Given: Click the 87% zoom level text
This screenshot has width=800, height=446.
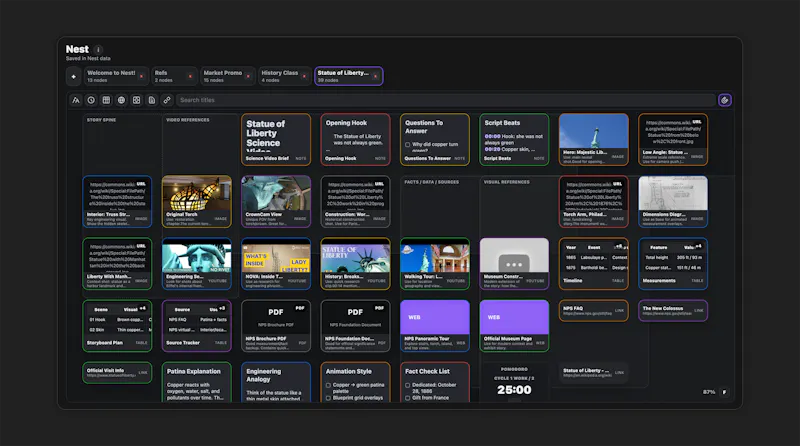Looking at the screenshot, I should tap(709, 392).
